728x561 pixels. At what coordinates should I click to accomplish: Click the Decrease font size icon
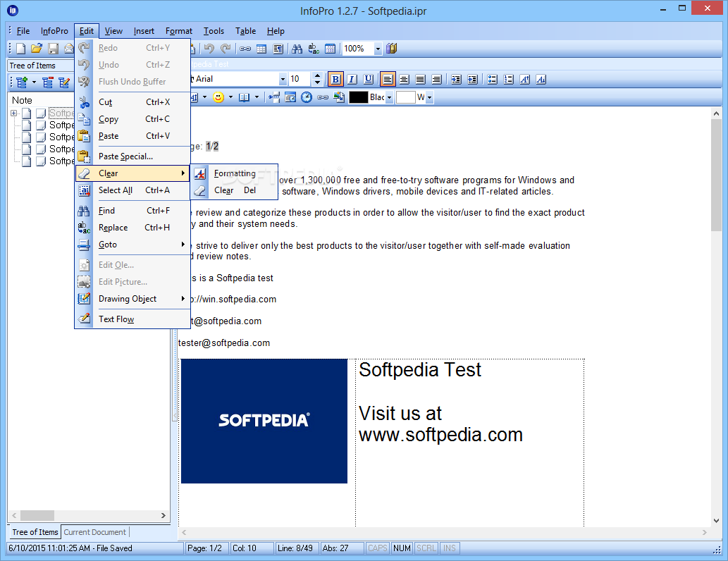(541, 80)
